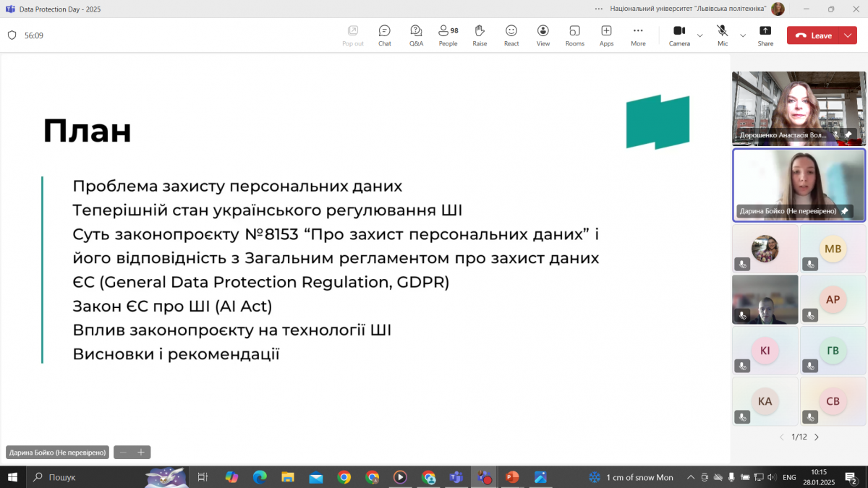Viewport: 868px width, 488px height.
Task: Open breakout Rooms
Action: pos(574,34)
